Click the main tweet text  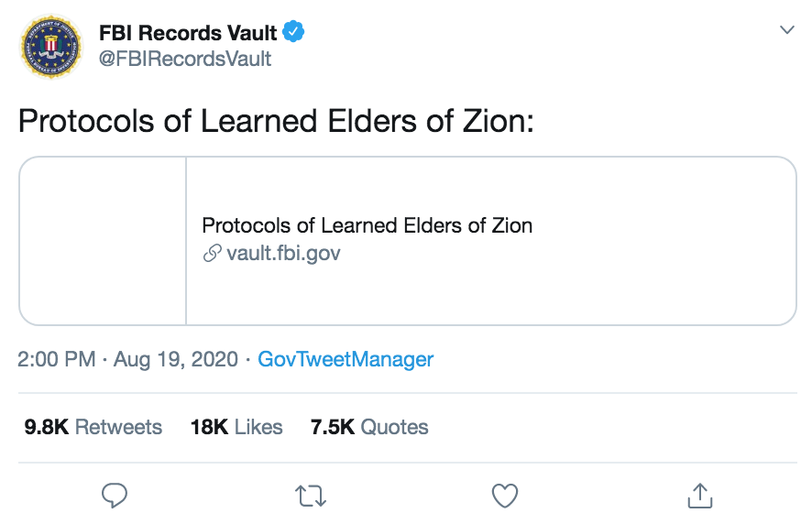pyautogui.click(x=276, y=122)
